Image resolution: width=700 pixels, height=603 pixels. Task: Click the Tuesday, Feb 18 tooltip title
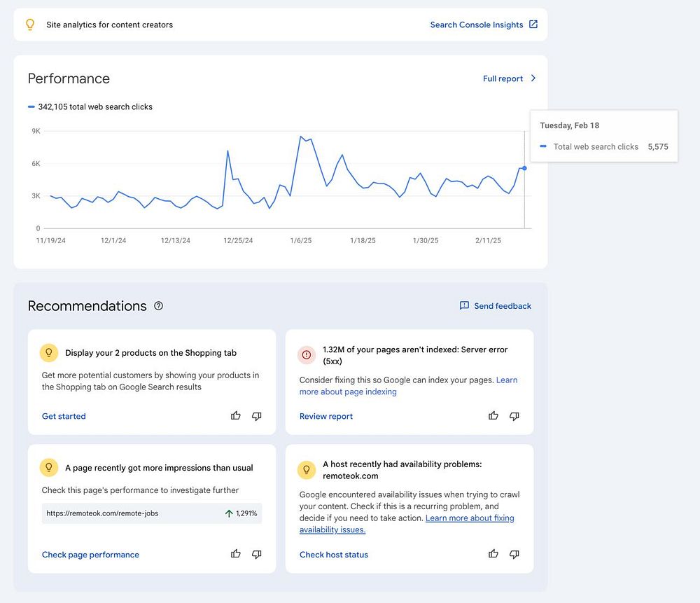[570, 125]
